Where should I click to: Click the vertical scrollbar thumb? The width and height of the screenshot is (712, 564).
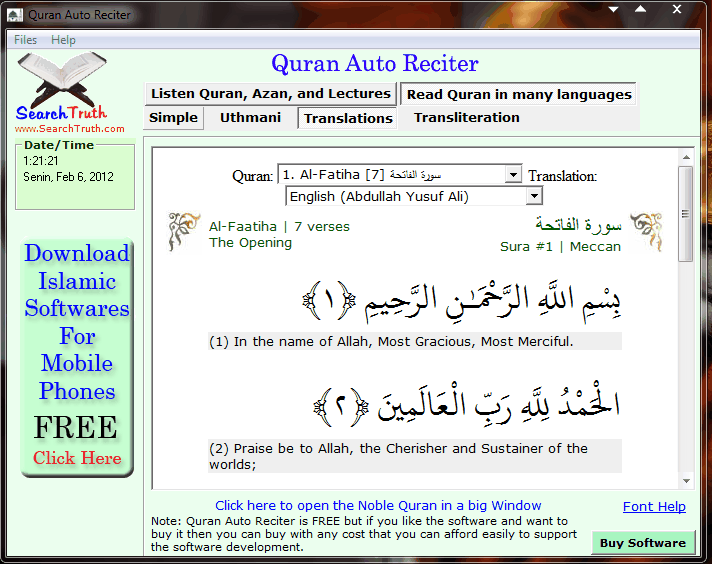[x=686, y=214]
